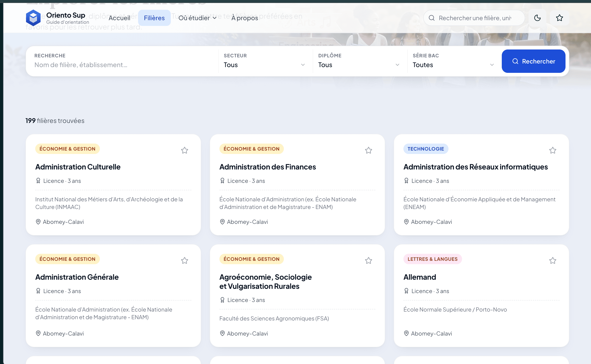
Task: Click the 199 filières trouvées count
Action: click(55, 120)
